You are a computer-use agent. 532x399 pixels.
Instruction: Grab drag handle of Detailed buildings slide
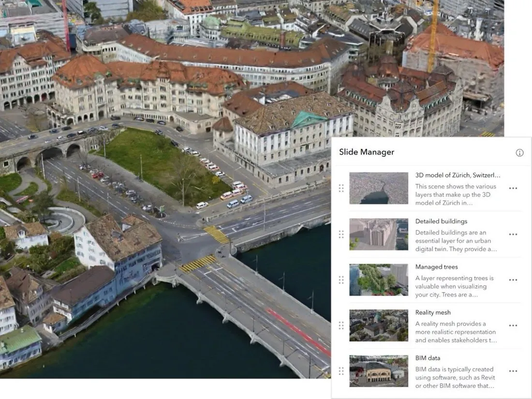(341, 234)
